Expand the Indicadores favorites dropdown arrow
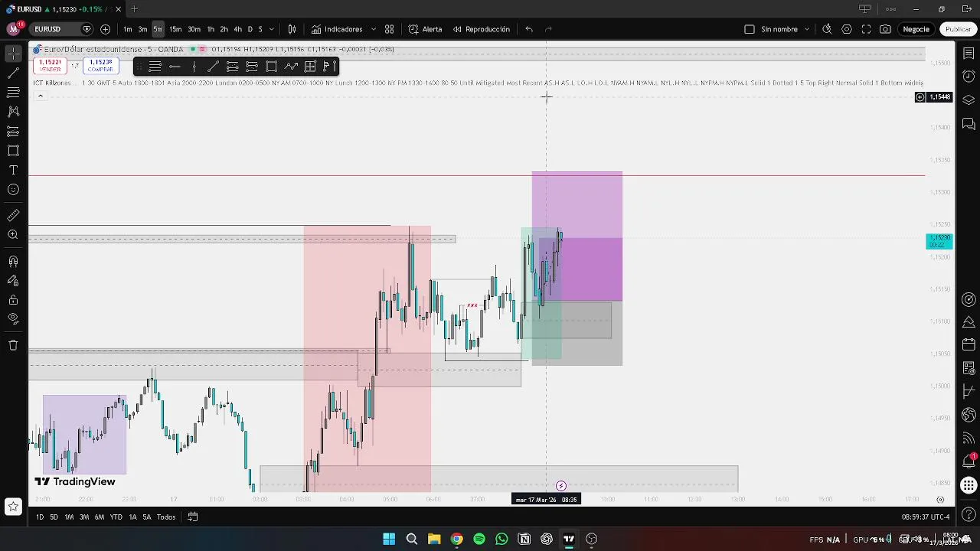The image size is (980, 551). pos(374,29)
